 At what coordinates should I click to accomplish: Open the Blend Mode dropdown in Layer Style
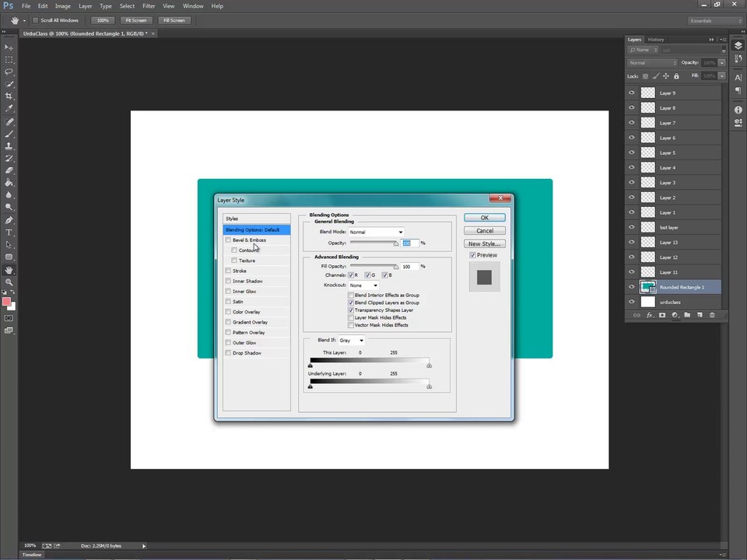pos(376,232)
